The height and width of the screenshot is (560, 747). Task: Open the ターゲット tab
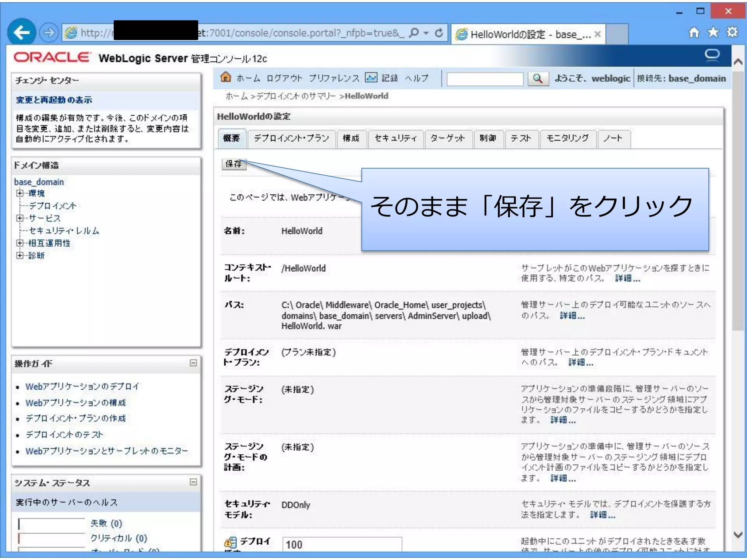coord(448,139)
